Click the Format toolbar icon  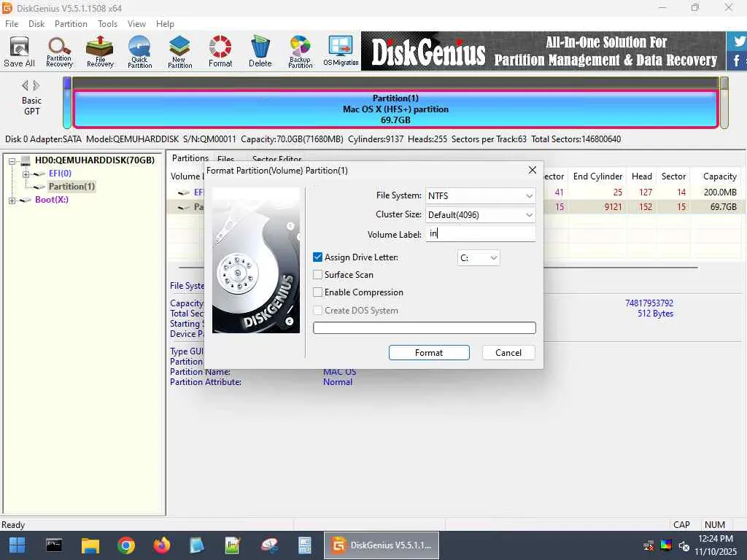coord(220,52)
